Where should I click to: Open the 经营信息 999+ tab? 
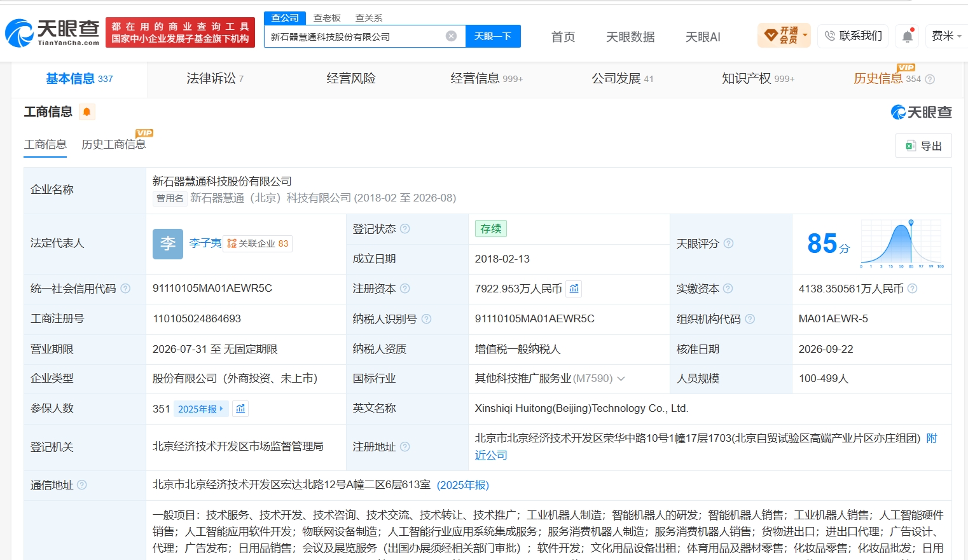tap(487, 79)
